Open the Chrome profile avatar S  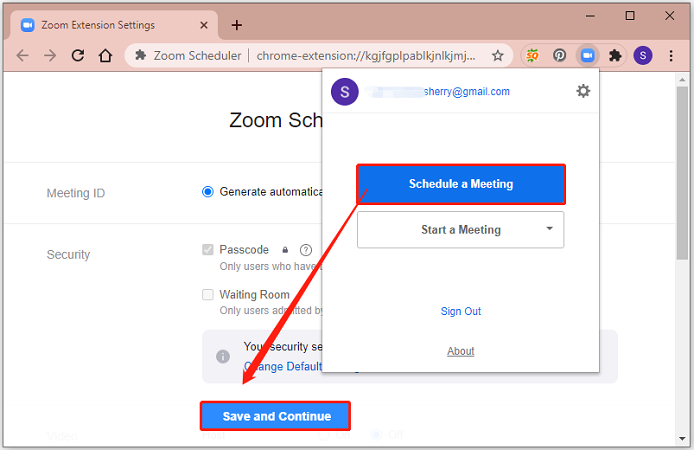643,55
